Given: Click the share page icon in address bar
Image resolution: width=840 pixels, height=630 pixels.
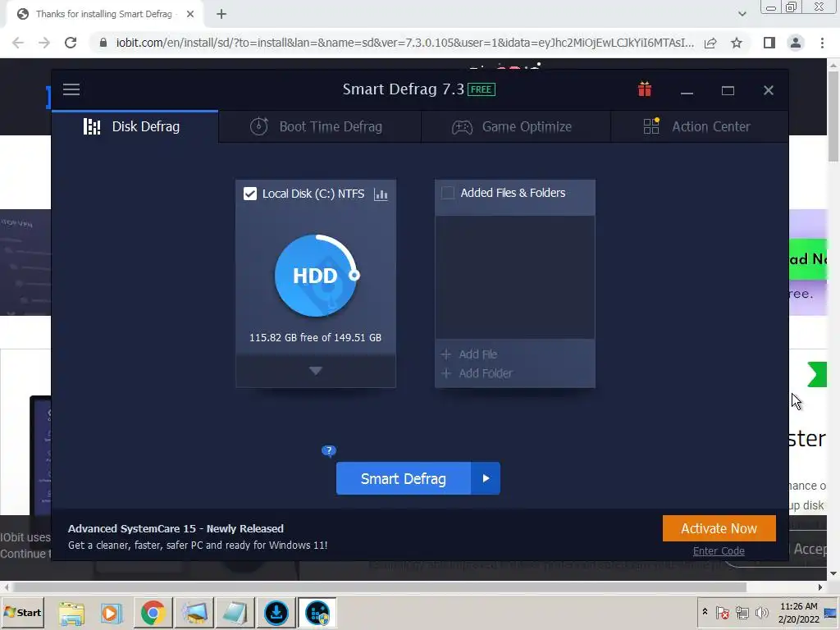Looking at the screenshot, I should click(x=710, y=43).
